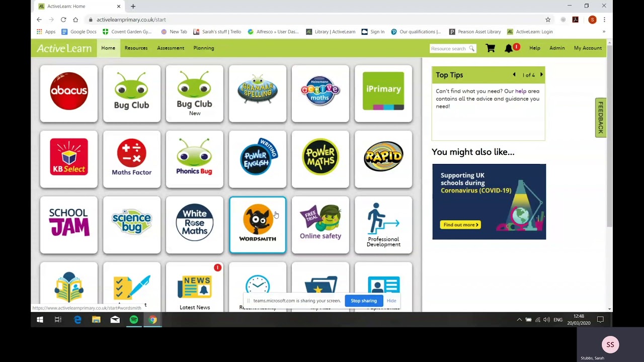
Task: Go back in browser history
Action: 39,20
